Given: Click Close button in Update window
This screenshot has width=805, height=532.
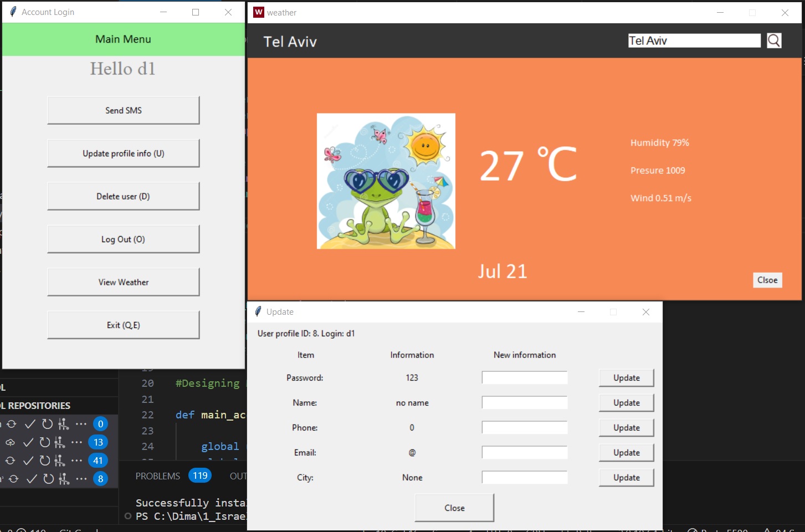Looking at the screenshot, I should (454, 508).
